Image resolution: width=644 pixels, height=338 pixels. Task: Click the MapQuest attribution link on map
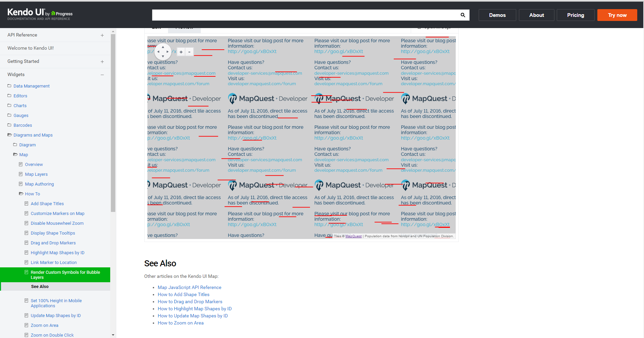[354, 236]
